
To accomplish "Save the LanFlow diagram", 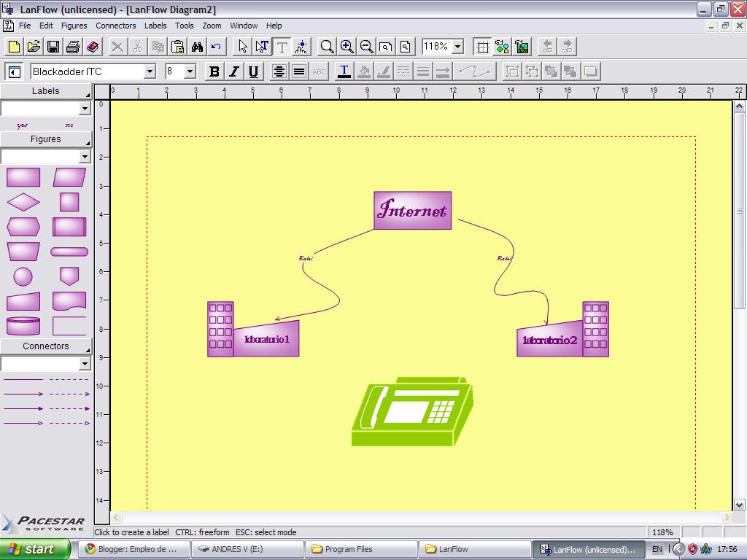I will point(53,47).
